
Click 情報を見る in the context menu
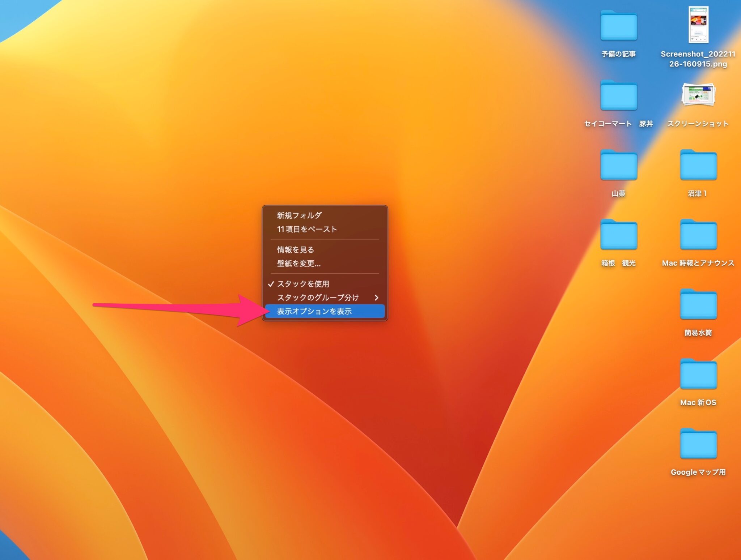(x=295, y=249)
